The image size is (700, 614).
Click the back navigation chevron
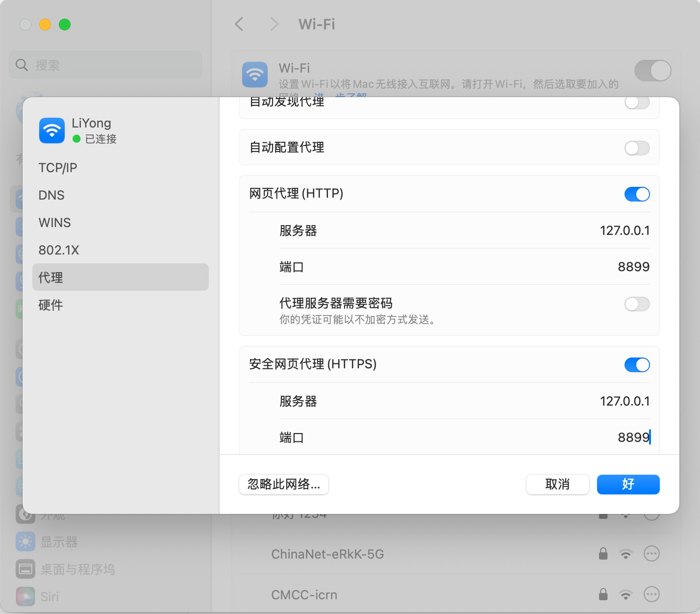[x=239, y=24]
